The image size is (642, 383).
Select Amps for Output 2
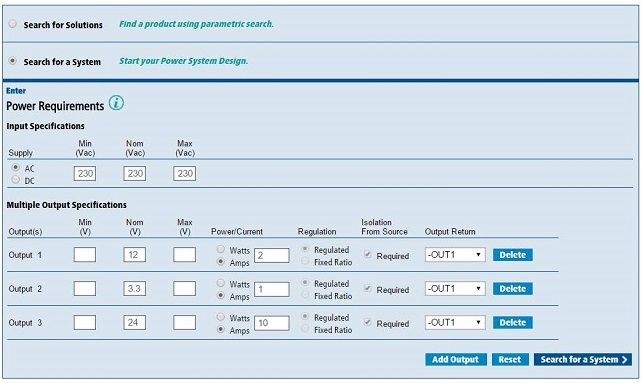point(221,295)
